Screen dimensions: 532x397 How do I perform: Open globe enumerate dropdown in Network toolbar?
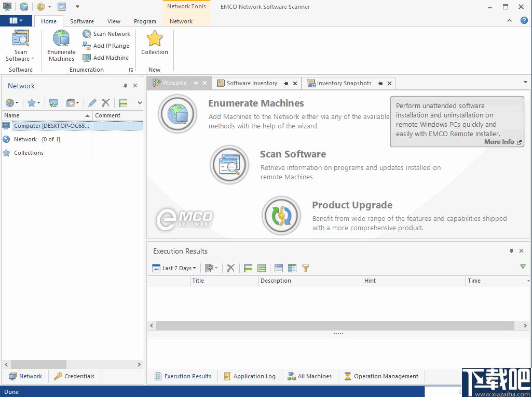pyautogui.click(x=12, y=102)
